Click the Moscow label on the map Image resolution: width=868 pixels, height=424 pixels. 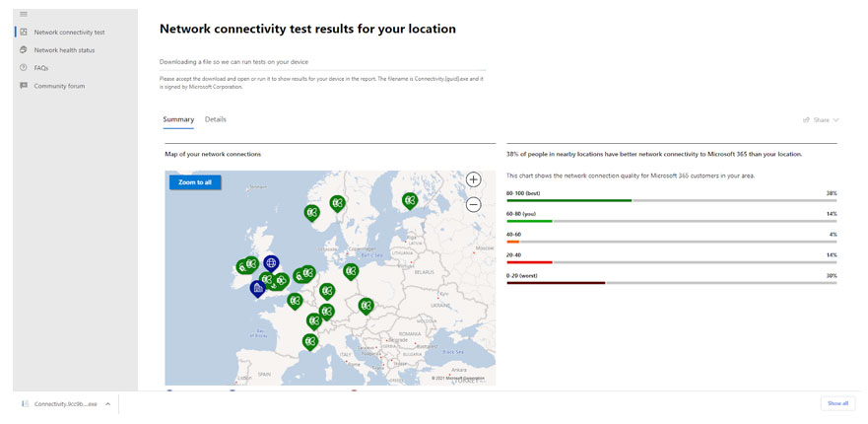485,247
